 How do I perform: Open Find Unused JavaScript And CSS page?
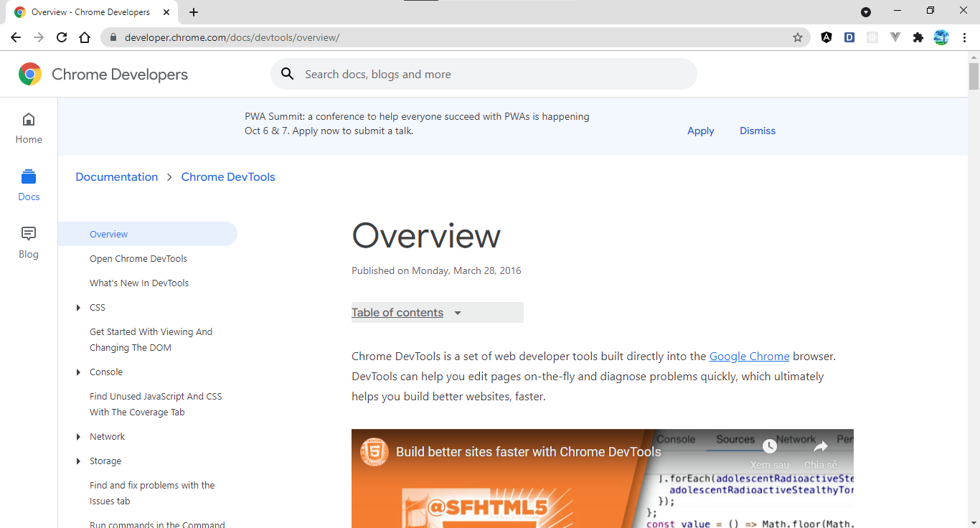[156, 405]
